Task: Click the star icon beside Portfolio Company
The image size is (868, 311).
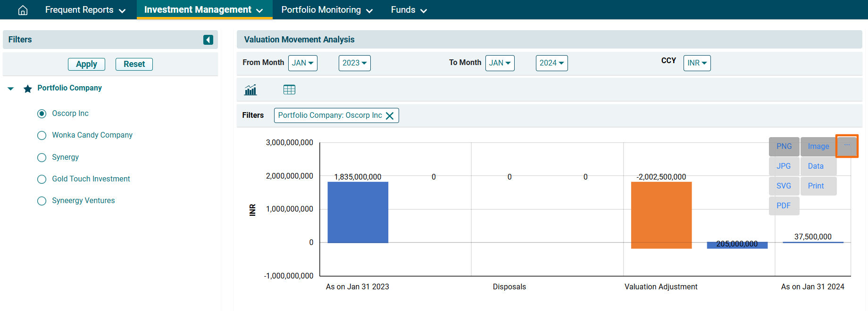Action: point(28,89)
